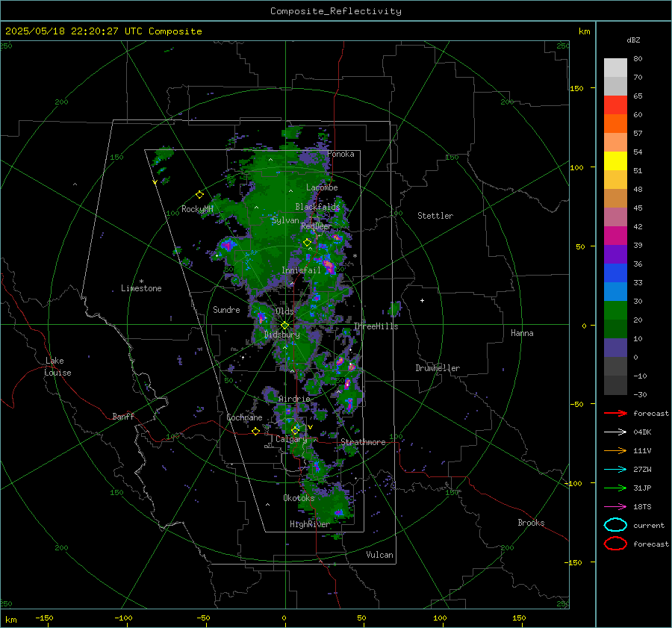Viewport: 672px width, 628px height.
Task: Select the yellow 51-54 dBZ swatch
Action: point(615,161)
